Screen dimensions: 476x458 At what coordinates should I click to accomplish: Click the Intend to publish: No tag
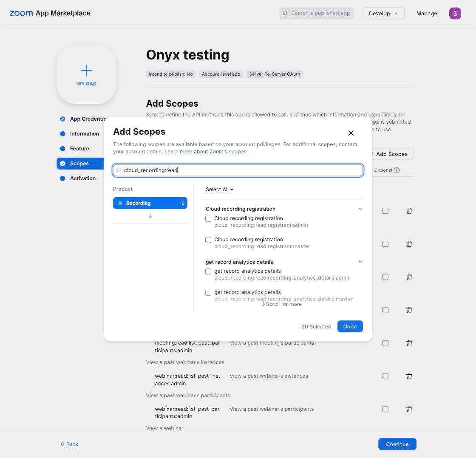[x=170, y=74]
